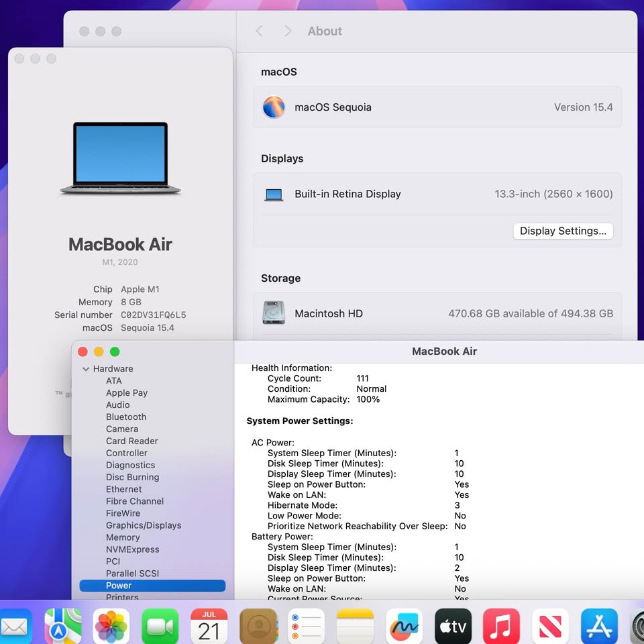Click the Version 15.4 text
Image resolution: width=644 pixels, height=644 pixels.
point(583,107)
